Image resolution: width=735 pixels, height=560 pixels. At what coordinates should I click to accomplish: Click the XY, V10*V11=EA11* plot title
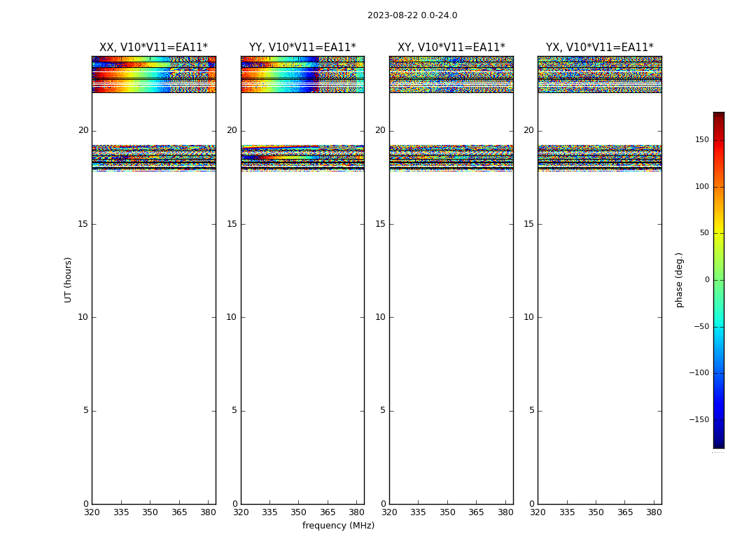(451, 48)
